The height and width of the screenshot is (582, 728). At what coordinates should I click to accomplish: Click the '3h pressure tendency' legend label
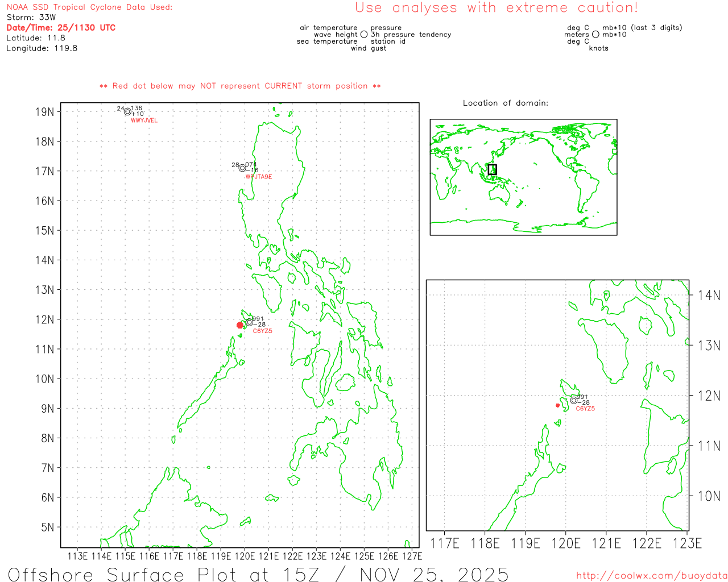tap(411, 35)
